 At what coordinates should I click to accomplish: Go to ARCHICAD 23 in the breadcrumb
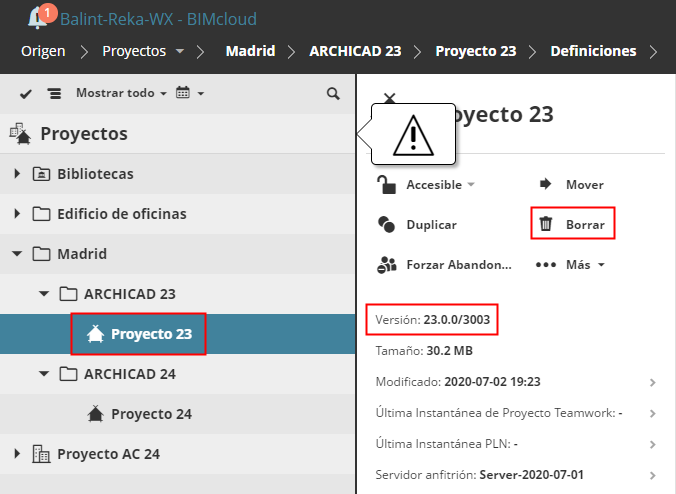point(355,51)
